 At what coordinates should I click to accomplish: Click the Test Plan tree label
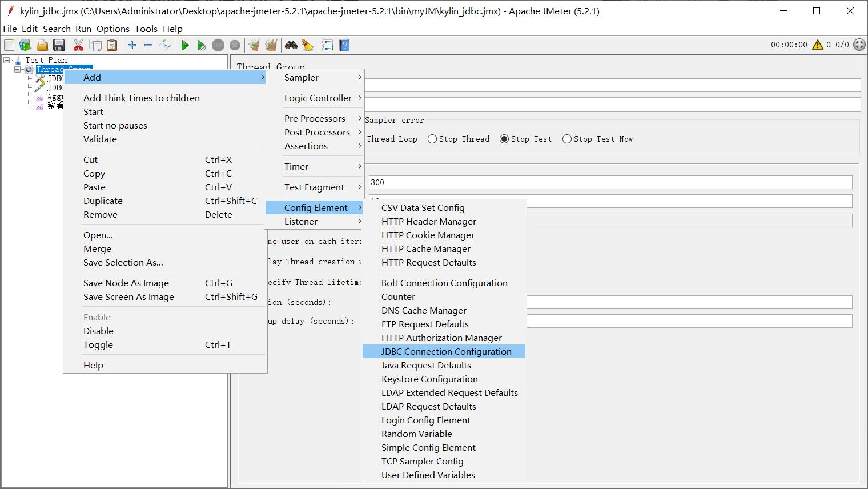[46, 60]
